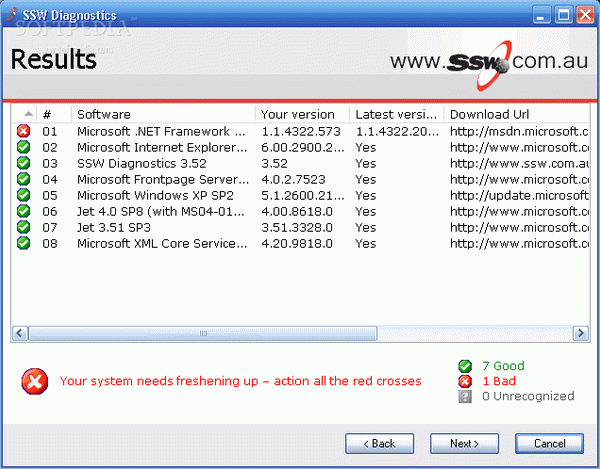Go to previous step with Back button

380,444
